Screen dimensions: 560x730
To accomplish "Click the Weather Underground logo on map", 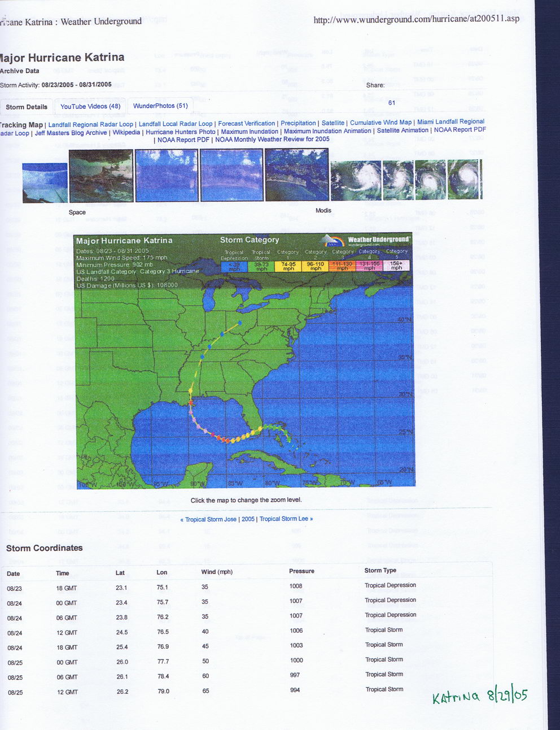I will (366, 240).
